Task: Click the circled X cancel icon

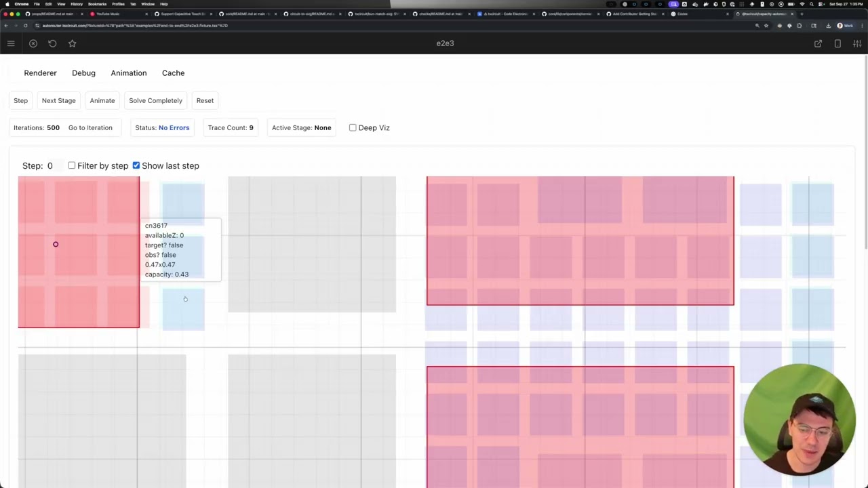Action: (x=33, y=43)
